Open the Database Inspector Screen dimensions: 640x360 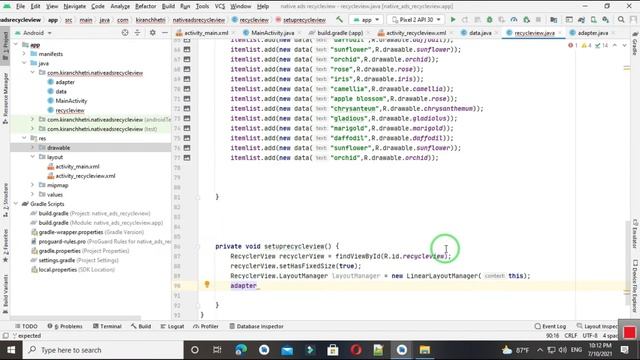tap(256, 326)
